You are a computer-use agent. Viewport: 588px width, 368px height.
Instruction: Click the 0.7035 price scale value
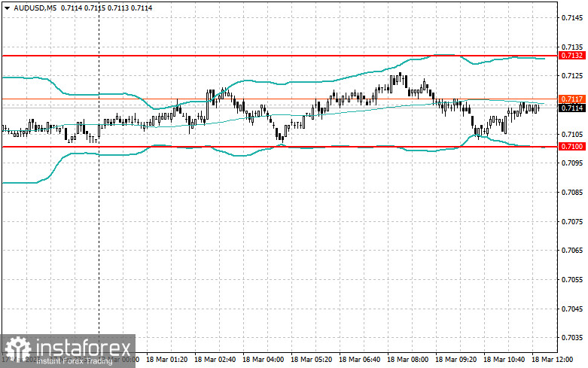click(572, 338)
